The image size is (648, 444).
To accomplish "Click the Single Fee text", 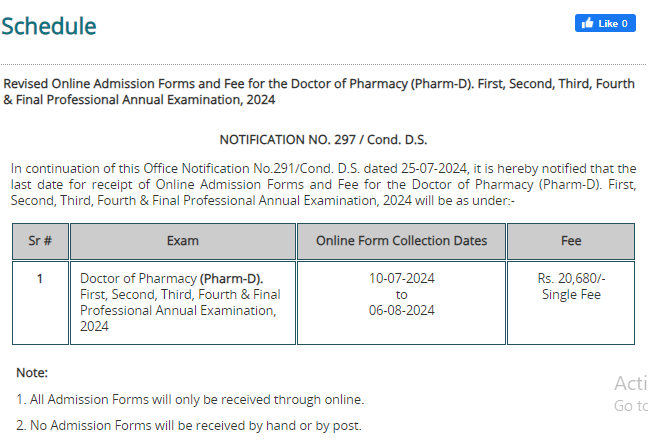I will tap(571, 294).
